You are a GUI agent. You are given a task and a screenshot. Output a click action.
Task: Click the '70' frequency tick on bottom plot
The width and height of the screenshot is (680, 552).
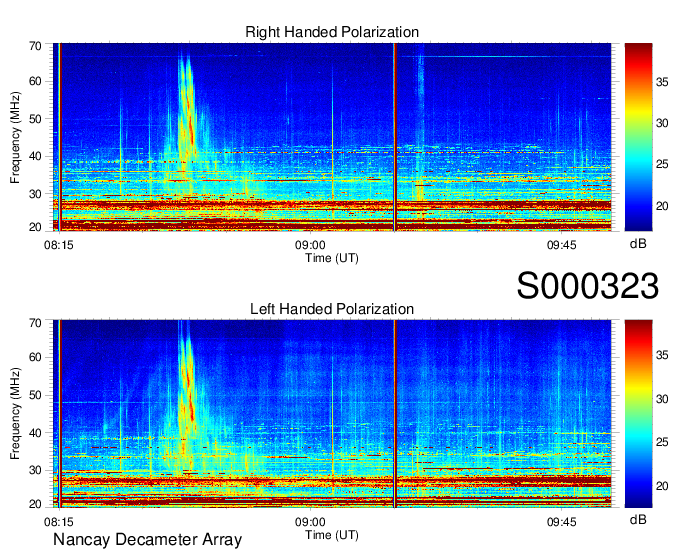pos(35,323)
